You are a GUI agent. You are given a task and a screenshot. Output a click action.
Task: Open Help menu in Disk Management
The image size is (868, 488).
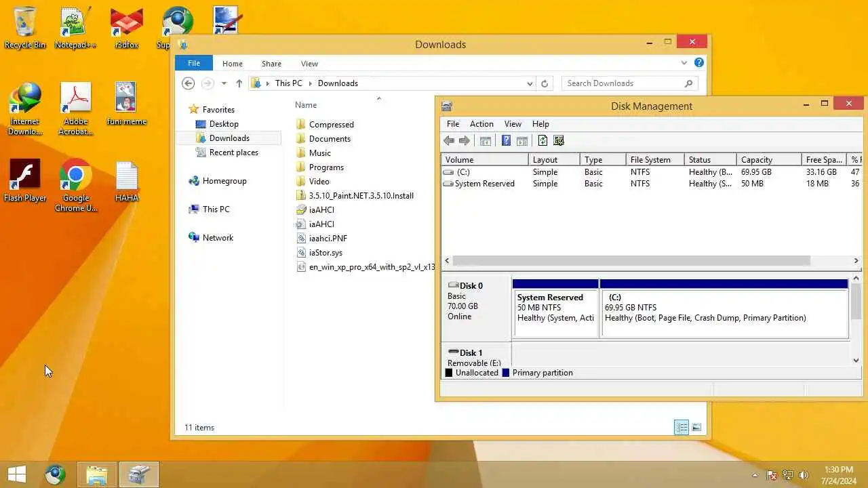pyautogui.click(x=540, y=124)
